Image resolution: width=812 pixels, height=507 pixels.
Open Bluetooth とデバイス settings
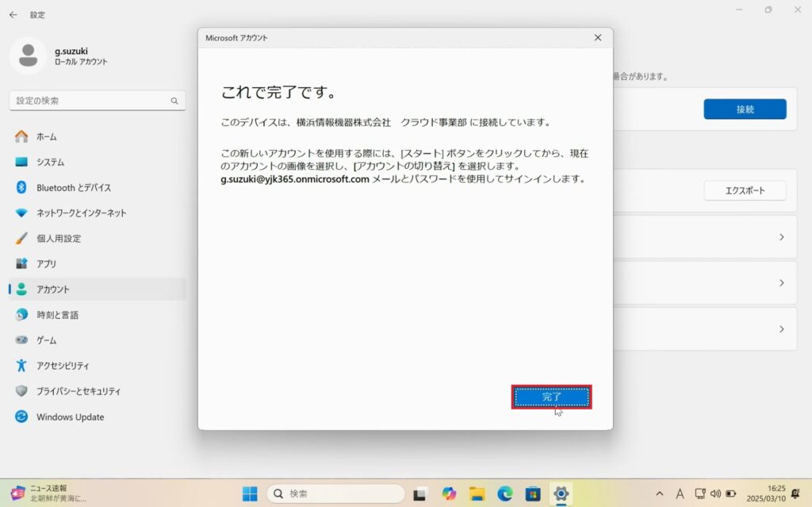coord(98,188)
